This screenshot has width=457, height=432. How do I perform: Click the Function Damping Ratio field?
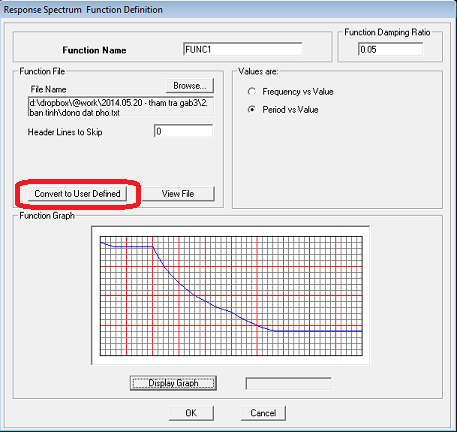390,49
